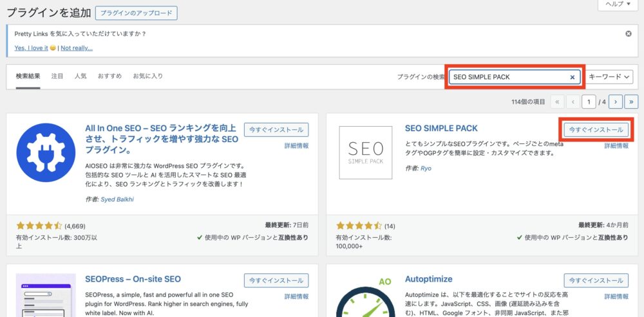This screenshot has width=644, height=317.
Task: Open 詳細情報 for All In One SEO
Action: click(x=296, y=145)
